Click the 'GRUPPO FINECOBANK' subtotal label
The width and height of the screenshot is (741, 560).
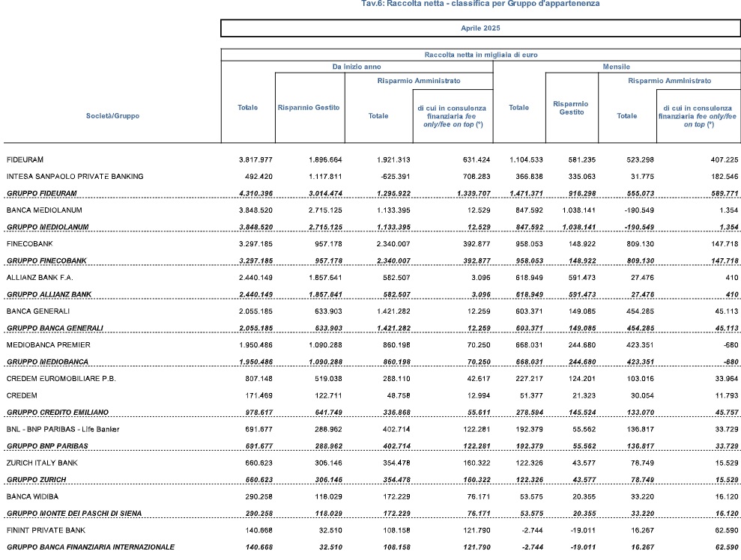46,261
